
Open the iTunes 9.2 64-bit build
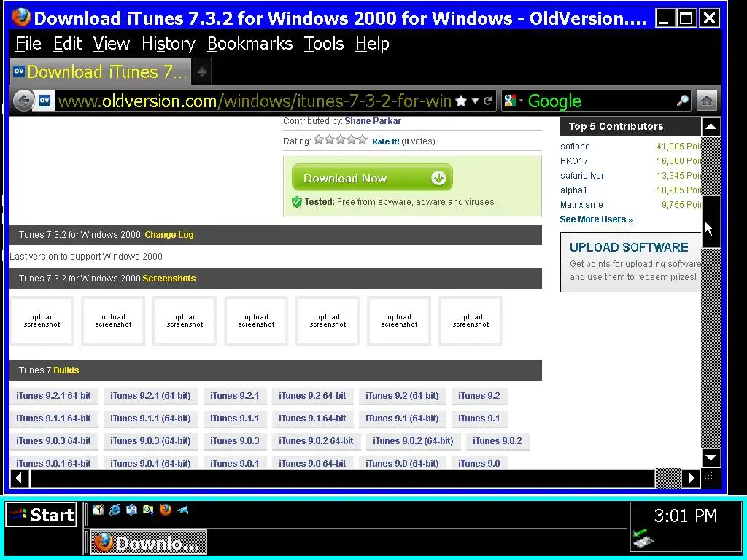pyautogui.click(x=312, y=396)
